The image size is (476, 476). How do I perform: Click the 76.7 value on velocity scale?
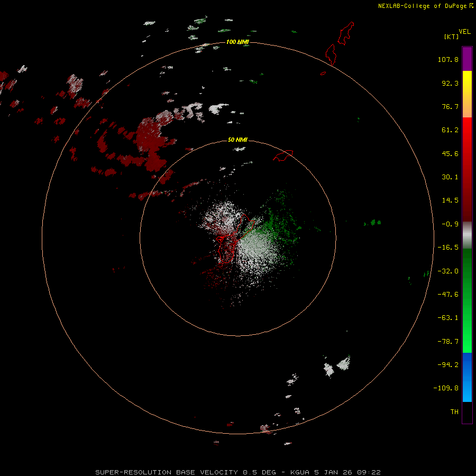(450, 106)
